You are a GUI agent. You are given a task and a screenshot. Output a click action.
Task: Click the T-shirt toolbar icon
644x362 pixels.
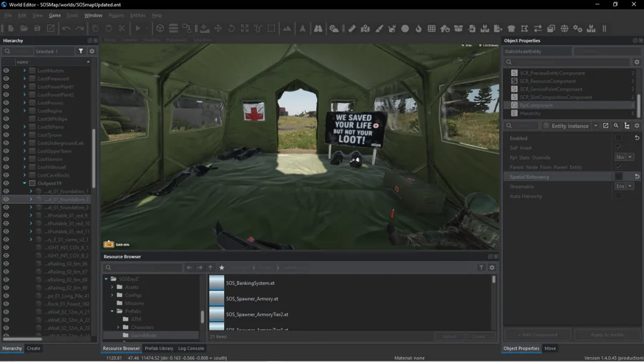(512, 29)
